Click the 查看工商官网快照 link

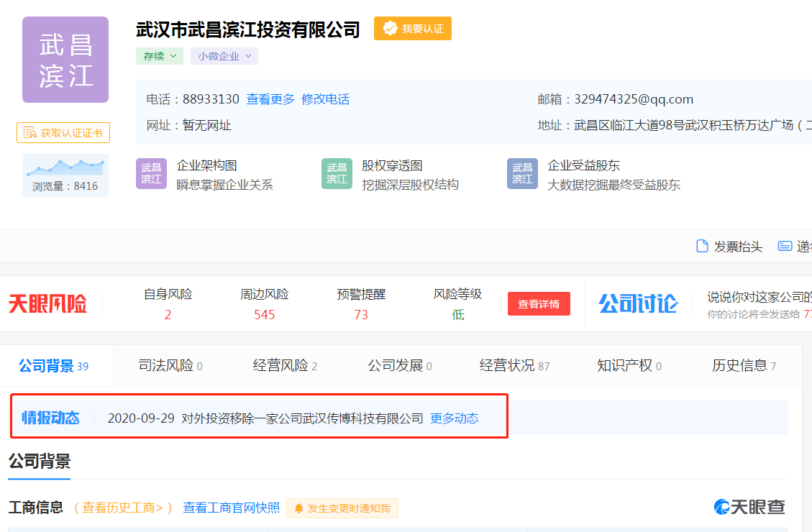pos(231,508)
